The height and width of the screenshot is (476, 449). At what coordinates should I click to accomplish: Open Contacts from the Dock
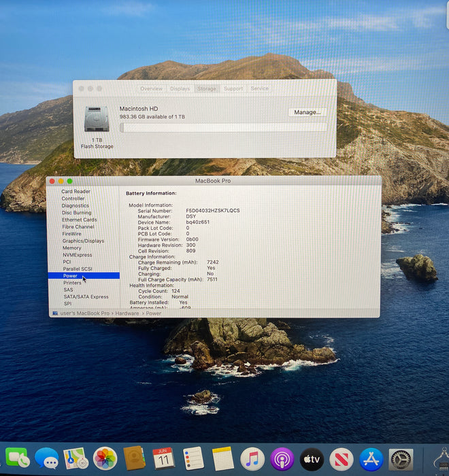[134, 458]
